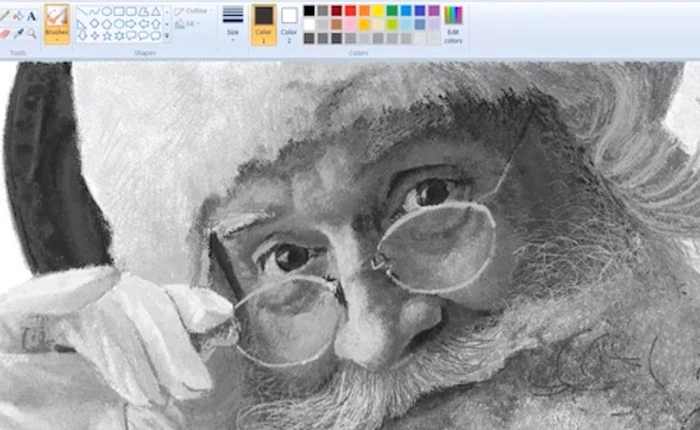
Task: Choose the Oval callout shape
Action: click(143, 36)
